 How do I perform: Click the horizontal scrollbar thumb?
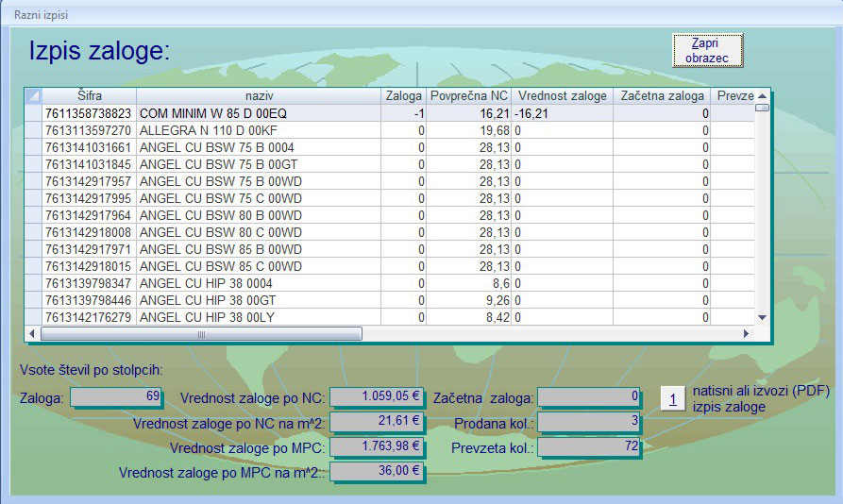[201, 334]
